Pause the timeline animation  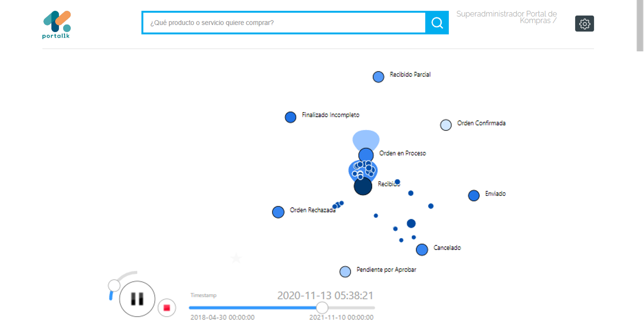tap(137, 299)
